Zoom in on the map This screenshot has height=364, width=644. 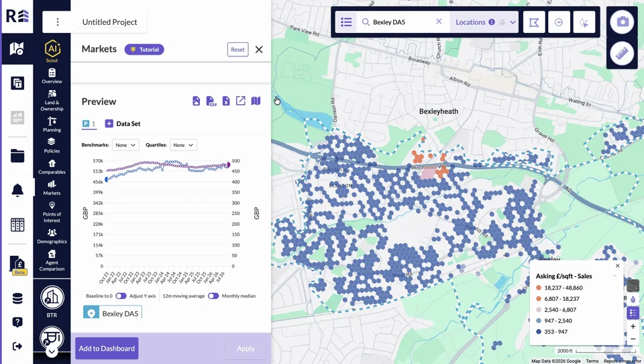point(633,326)
